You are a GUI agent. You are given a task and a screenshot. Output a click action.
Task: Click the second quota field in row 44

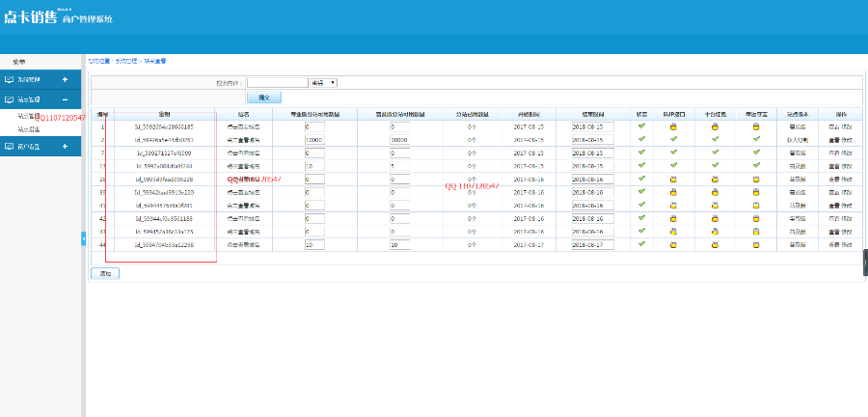click(x=399, y=245)
